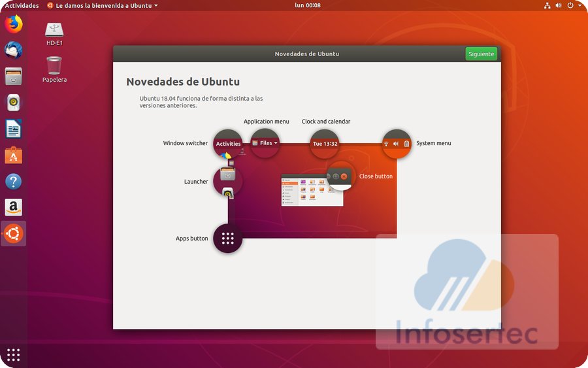Click the volume speaker icon in the top bar
588x368 pixels.
pos(559,5)
